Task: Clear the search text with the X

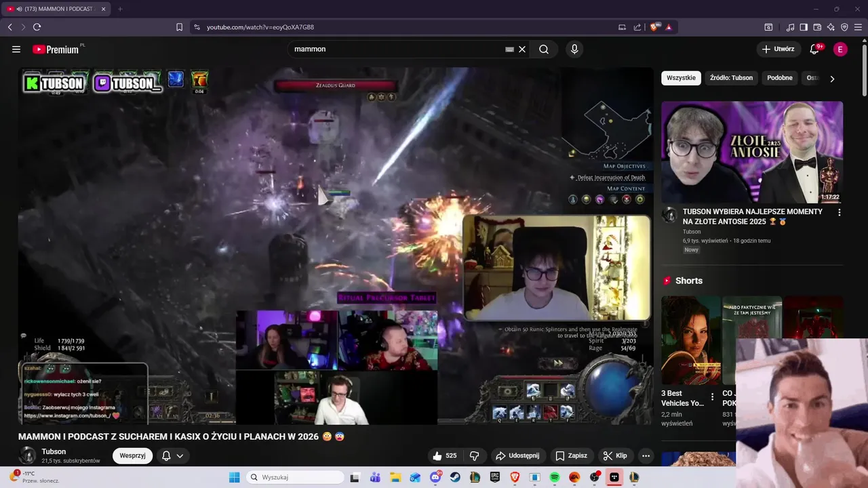Action: pos(522,49)
